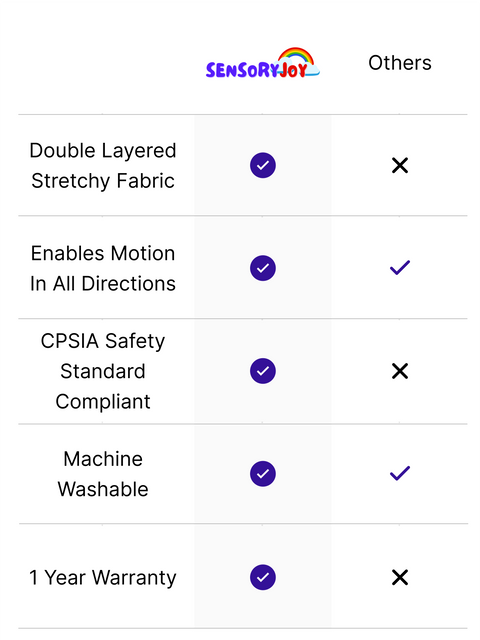Click the red JOY text in logo

[293, 71]
